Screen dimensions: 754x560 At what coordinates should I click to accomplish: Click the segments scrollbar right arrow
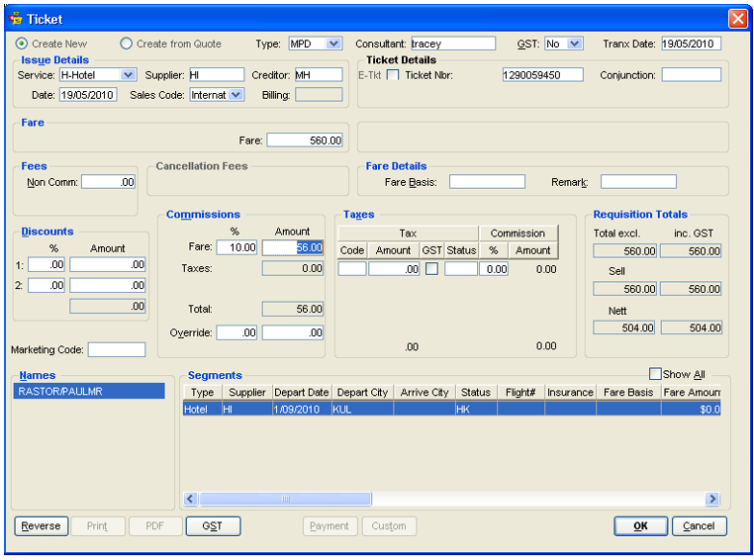coord(712,499)
